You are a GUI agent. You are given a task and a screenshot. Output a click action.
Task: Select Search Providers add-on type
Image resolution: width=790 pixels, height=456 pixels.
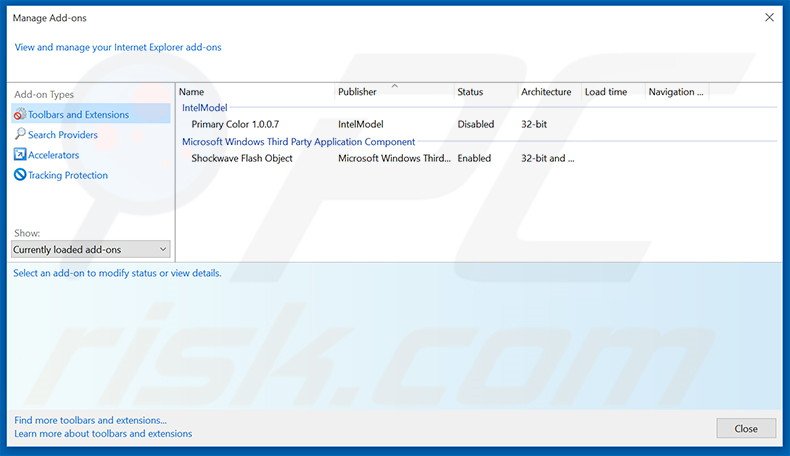tap(62, 135)
